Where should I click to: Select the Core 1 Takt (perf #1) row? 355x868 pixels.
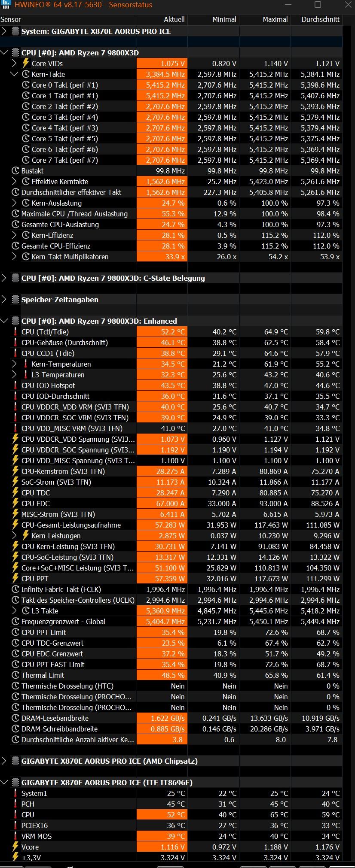pos(171,95)
